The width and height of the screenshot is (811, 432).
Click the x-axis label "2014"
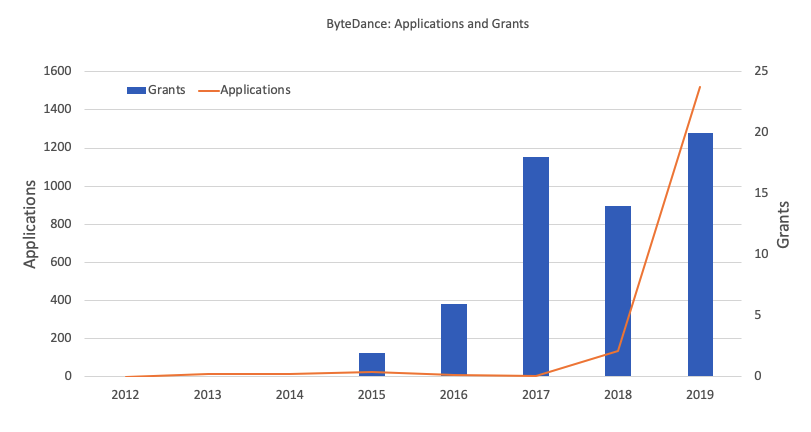[x=290, y=395]
